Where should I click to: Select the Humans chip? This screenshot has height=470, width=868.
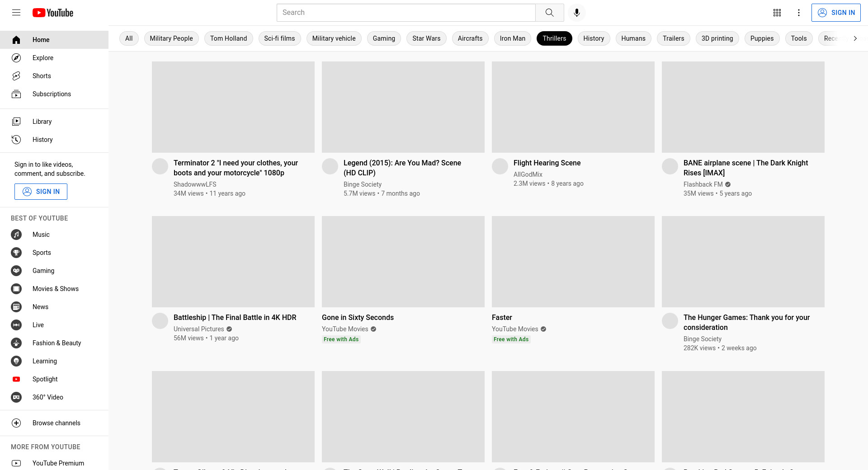click(633, 38)
